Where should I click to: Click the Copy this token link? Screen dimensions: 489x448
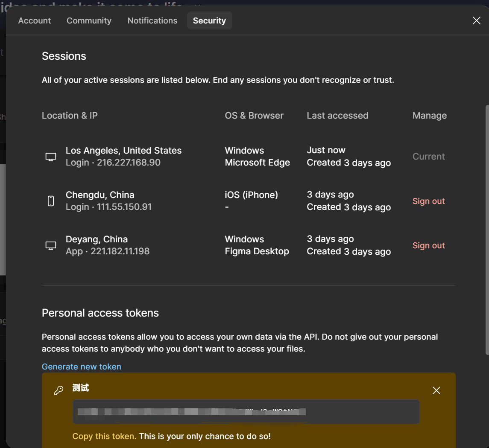click(x=104, y=436)
